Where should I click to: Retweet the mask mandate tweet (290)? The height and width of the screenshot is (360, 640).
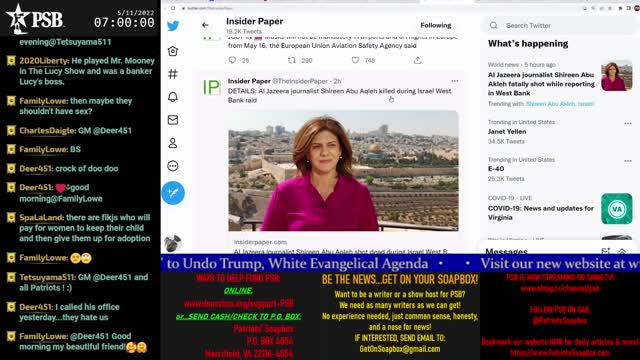[x=291, y=60]
